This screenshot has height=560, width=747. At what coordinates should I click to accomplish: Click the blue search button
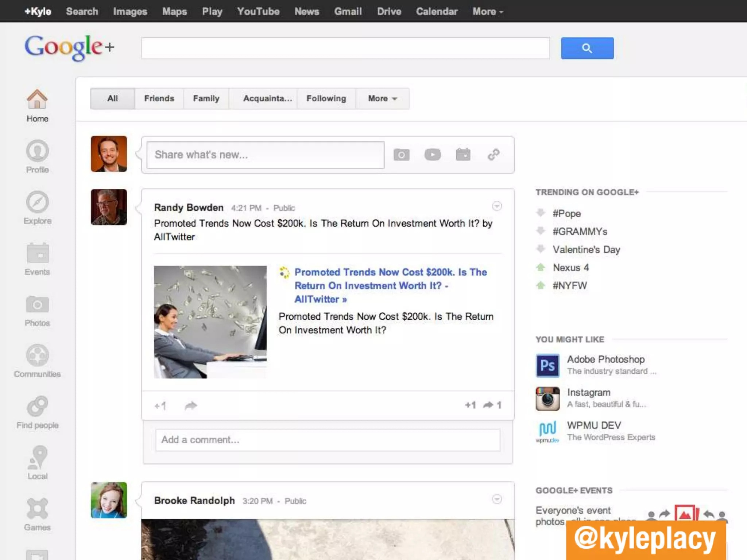tap(587, 48)
